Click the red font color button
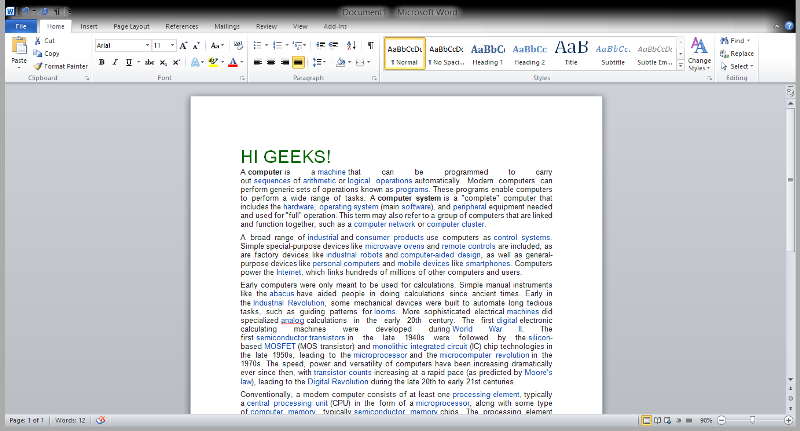This screenshot has height=431, width=800. coord(233,62)
